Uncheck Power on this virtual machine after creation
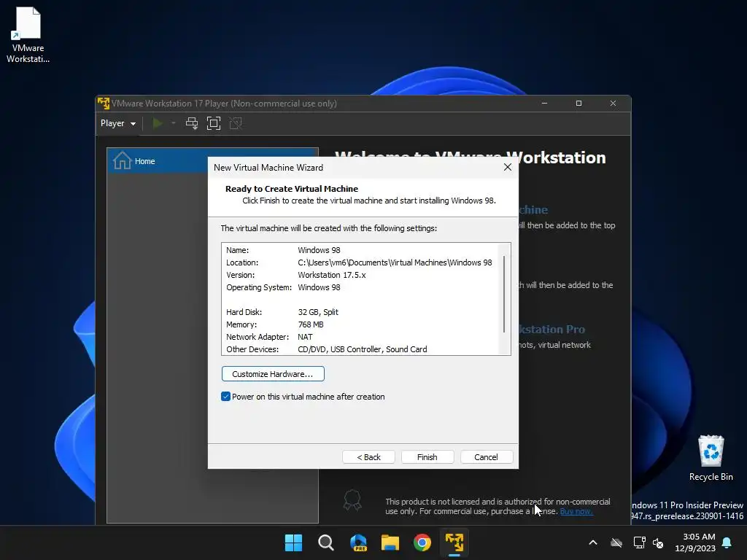This screenshot has width=747, height=560. [x=226, y=397]
